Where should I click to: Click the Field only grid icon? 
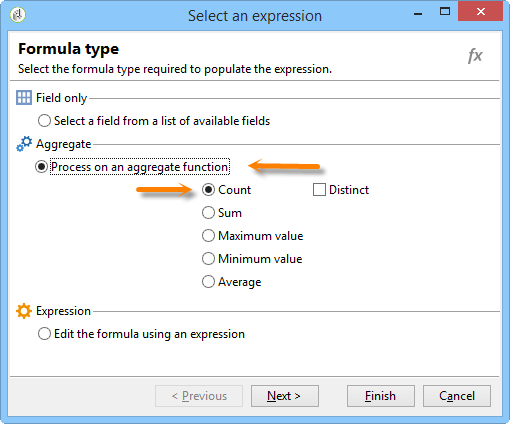pyautogui.click(x=24, y=98)
